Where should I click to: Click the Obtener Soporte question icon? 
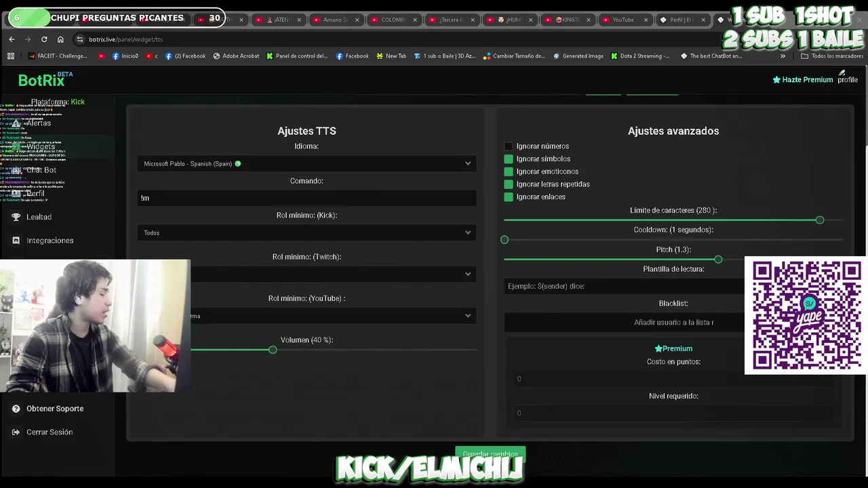tap(16, 409)
